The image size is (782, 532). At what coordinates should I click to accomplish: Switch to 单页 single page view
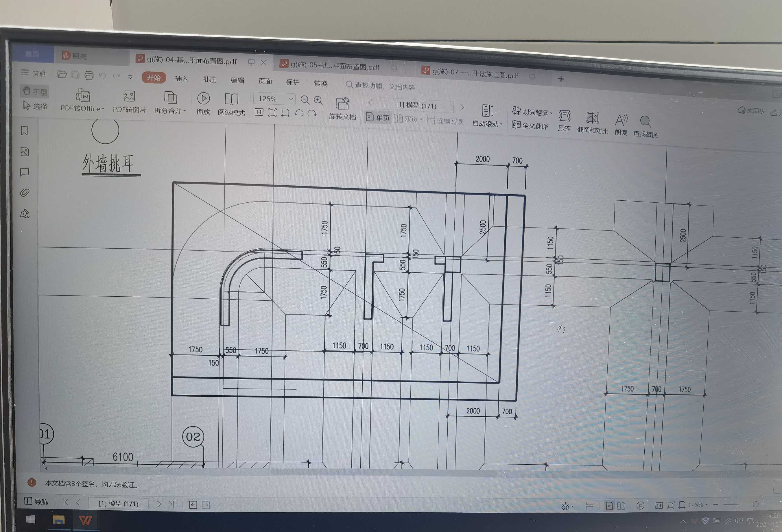tap(377, 117)
